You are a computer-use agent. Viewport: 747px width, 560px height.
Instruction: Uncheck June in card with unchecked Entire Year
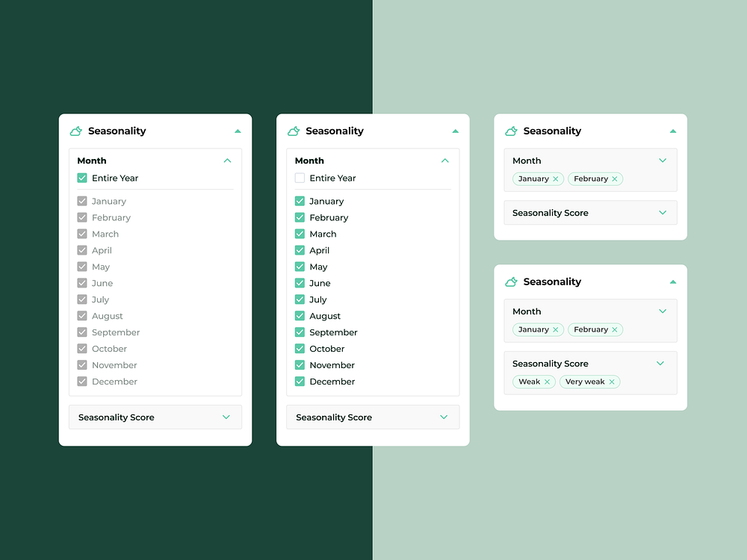[x=300, y=283]
